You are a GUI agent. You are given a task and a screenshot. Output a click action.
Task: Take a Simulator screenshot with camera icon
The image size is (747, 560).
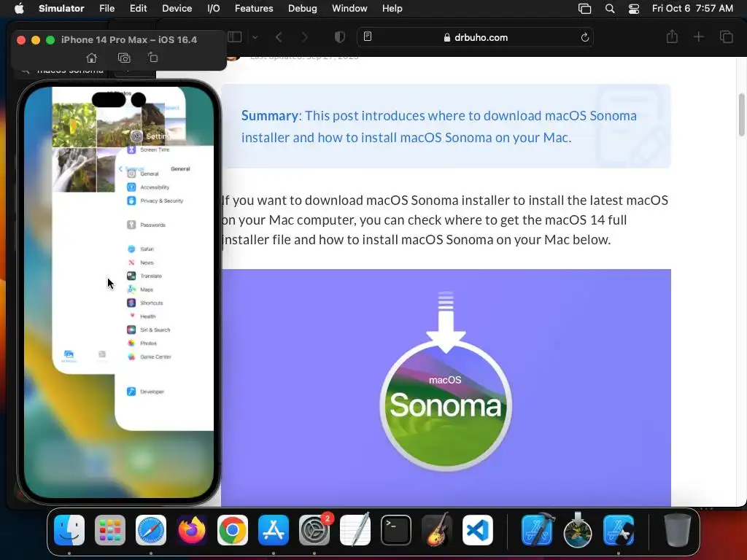coord(124,58)
